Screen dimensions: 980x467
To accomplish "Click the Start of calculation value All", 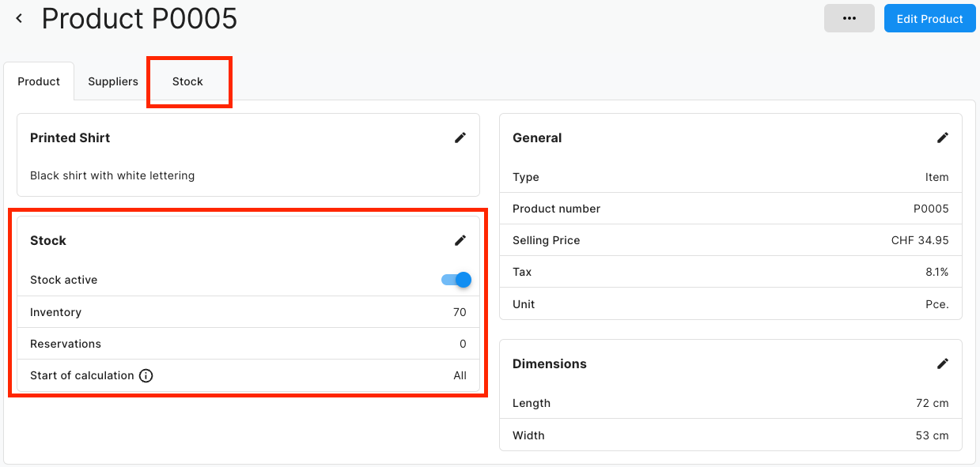I will coord(460,375).
